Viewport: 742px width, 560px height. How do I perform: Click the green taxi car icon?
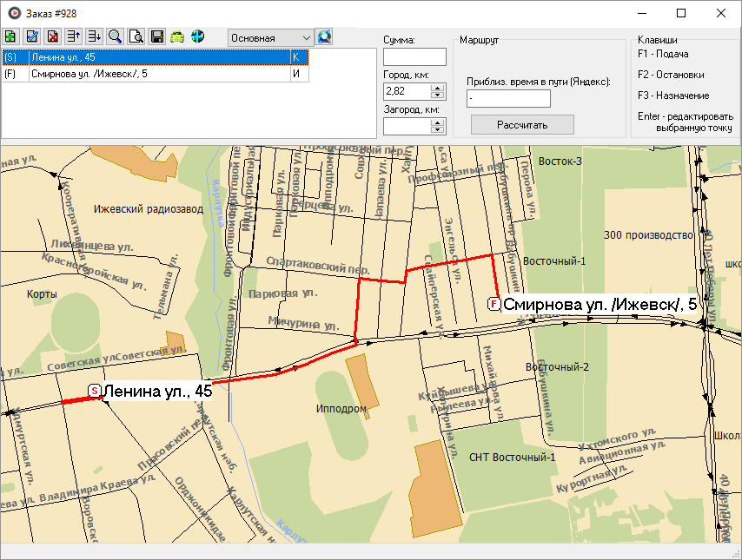coord(177,37)
